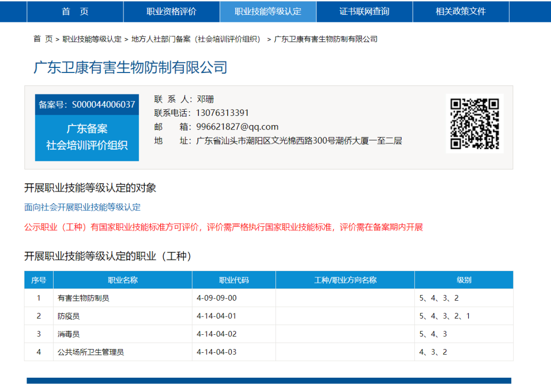Click the 广东备案 社会培训评价组织 badge
Image resolution: width=551 pixels, height=392 pixels.
87,137
